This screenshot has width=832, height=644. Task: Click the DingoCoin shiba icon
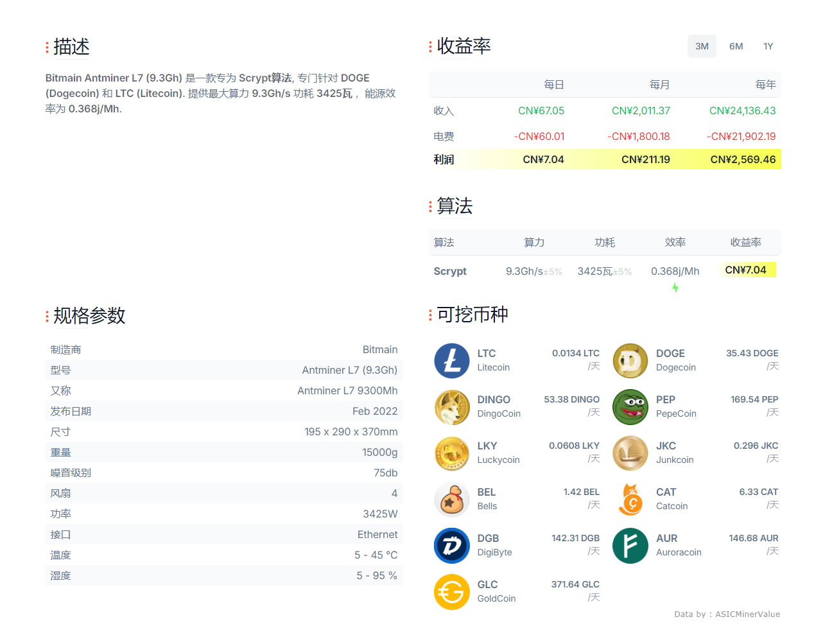(452, 407)
